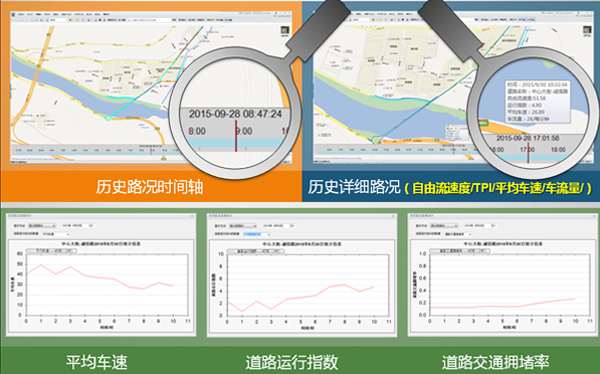600x374 pixels.
Task: Click the cyan road junction circle on the left map
Action: coord(109,118)
